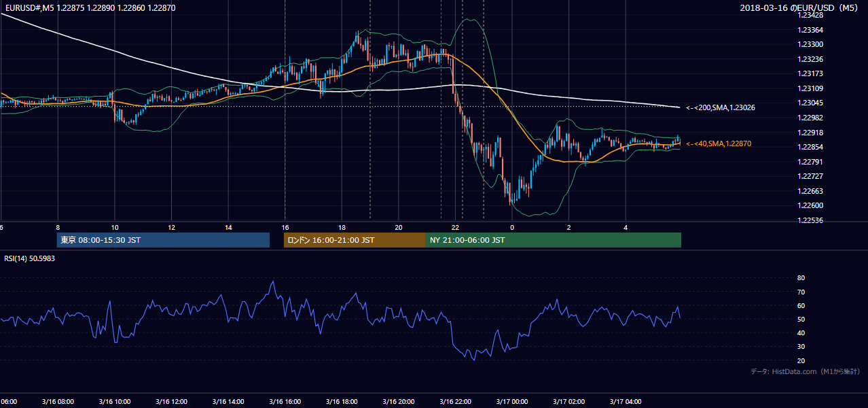Image resolution: width=868 pixels, height=408 pixels.
Task: Click the bottom time label 3/16 20:00
Action: [x=399, y=402]
